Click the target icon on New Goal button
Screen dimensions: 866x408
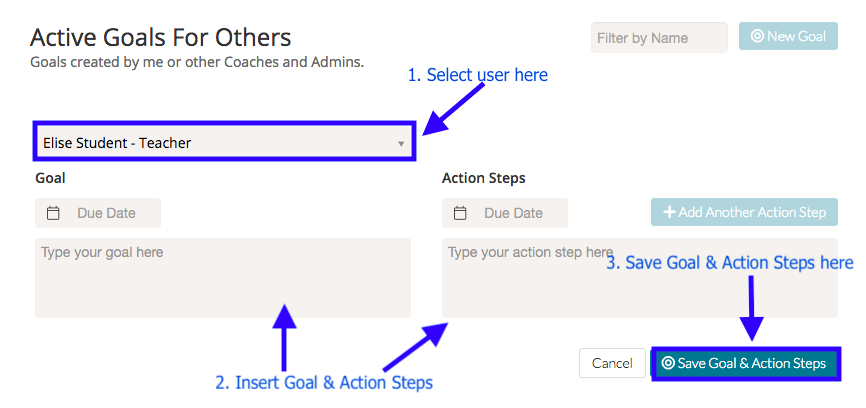(x=757, y=37)
